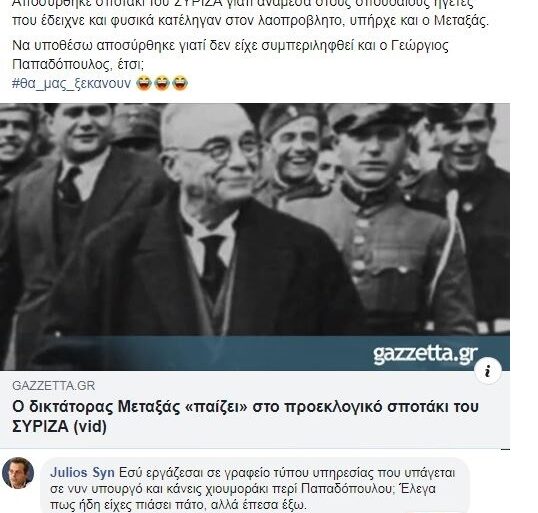
Task: Click the blue banner strip beneath the photo
Action: point(255,353)
